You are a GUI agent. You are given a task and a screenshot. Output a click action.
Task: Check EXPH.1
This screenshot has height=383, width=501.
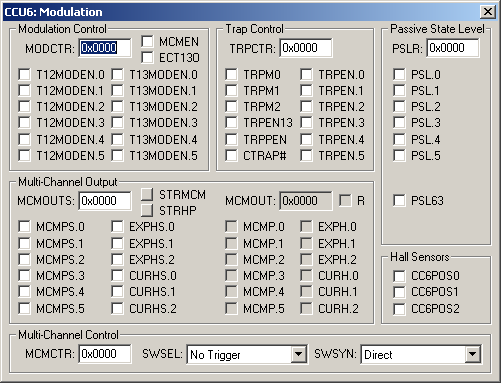click(306, 243)
